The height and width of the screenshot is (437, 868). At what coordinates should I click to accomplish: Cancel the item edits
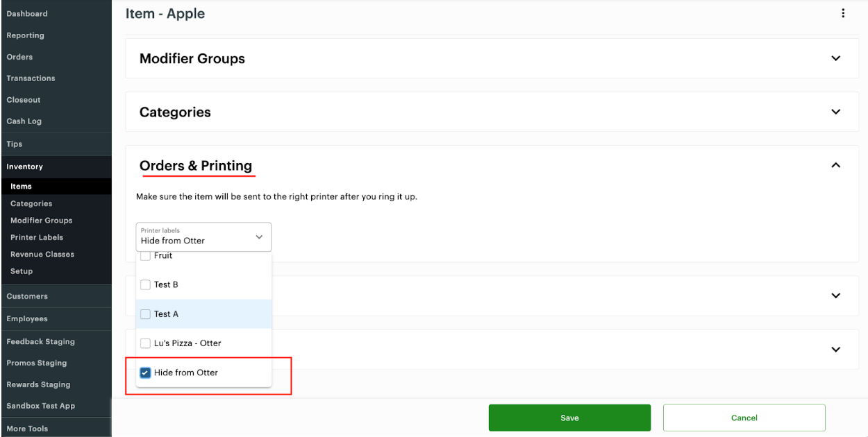[744, 417]
